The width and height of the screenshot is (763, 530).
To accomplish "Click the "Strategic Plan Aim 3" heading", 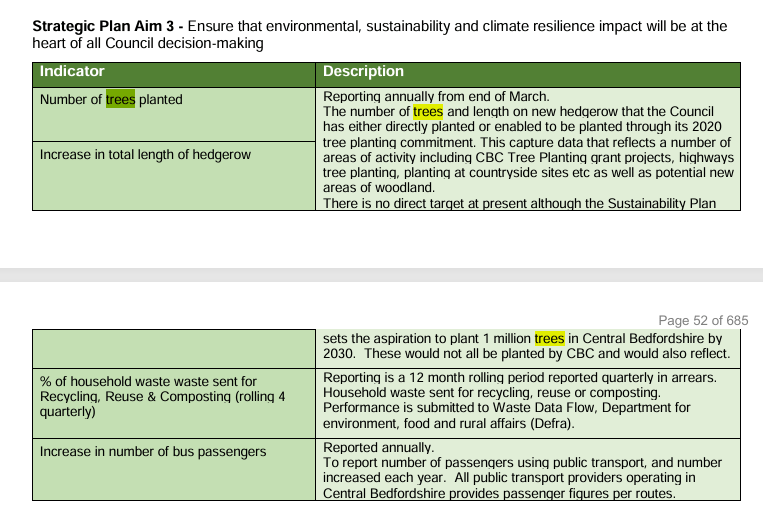I will tap(103, 26).
